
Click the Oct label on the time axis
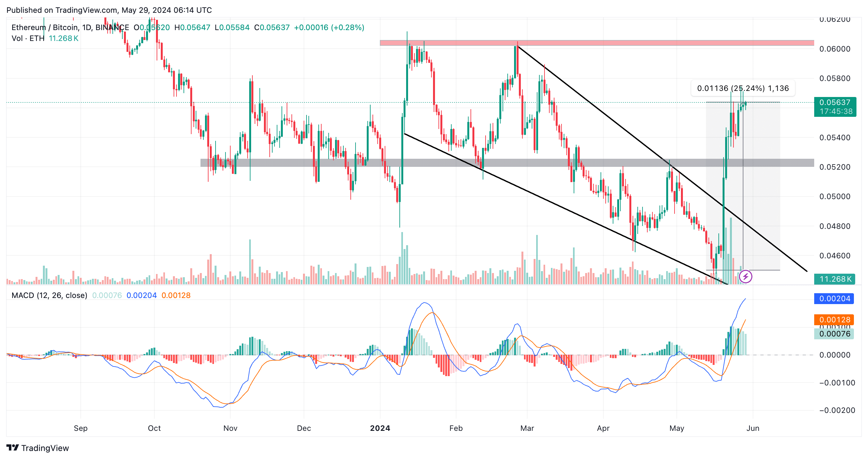pos(154,428)
